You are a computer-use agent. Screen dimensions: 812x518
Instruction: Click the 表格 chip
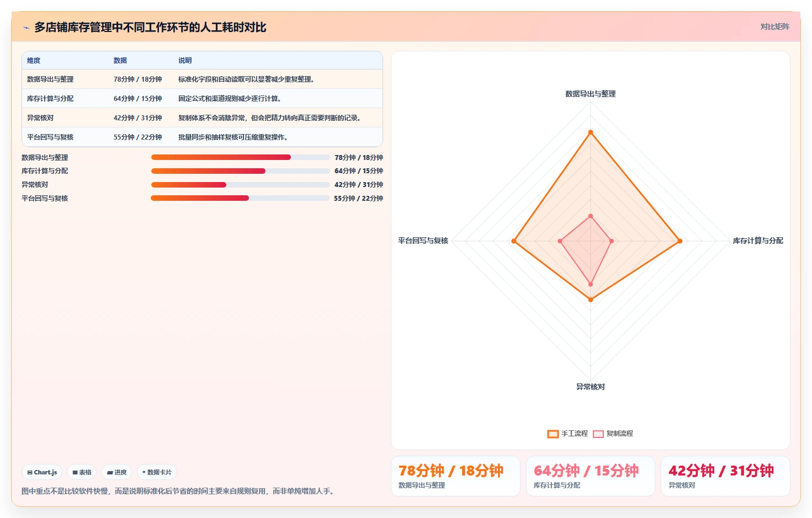tap(82, 472)
